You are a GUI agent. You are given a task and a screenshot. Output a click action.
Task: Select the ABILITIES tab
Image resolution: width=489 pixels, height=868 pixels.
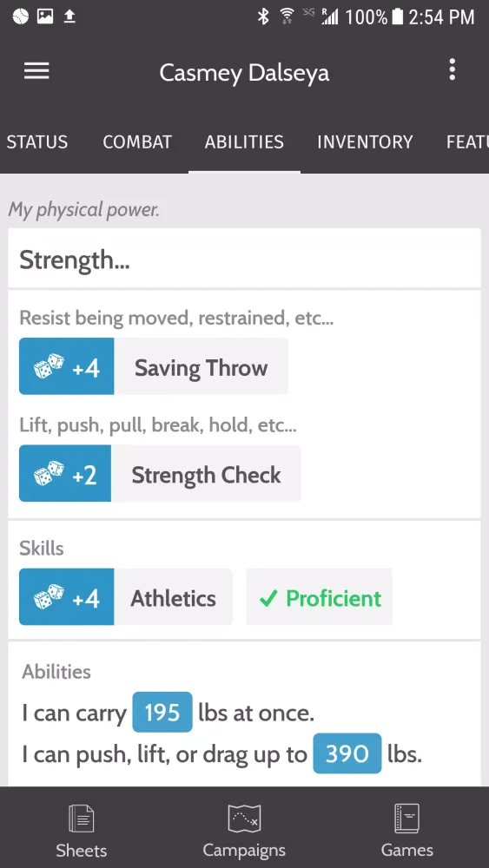pyautogui.click(x=244, y=142)
